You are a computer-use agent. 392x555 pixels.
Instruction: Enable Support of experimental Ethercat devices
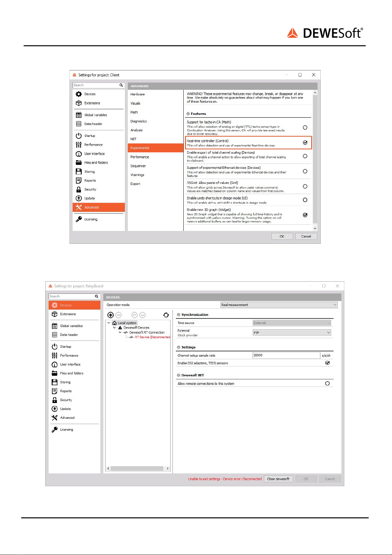point(305,171)
